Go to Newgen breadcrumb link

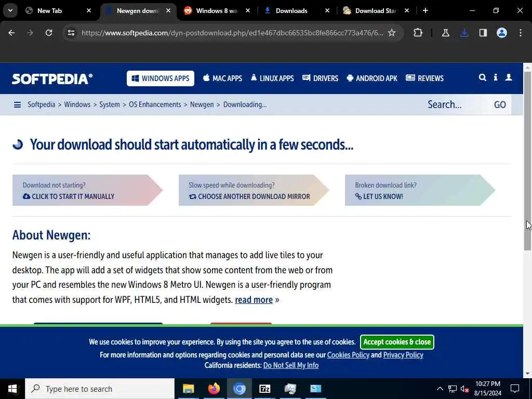(x=202, y=104)
